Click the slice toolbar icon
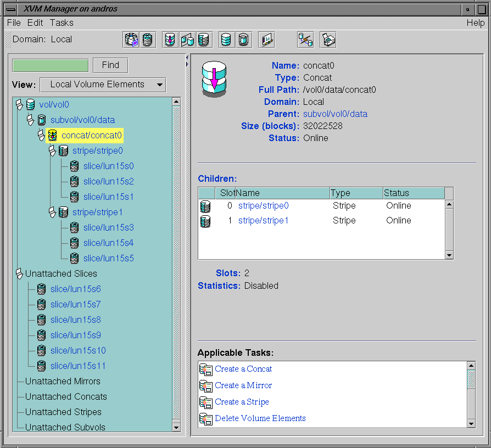 point(148,40)
